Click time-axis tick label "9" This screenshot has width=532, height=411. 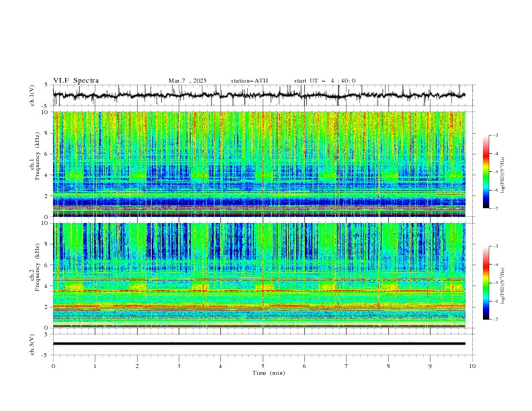click(x=430, y=366)
